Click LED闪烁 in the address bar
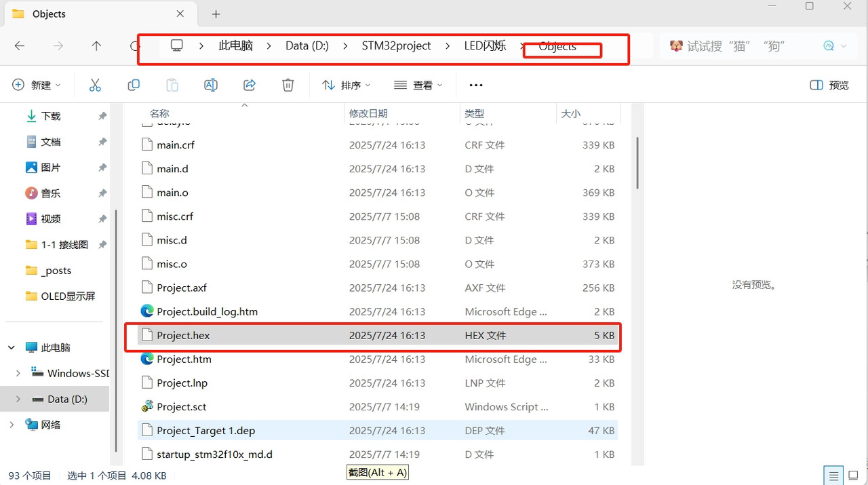868x485 pixels. tap(485, 45)
